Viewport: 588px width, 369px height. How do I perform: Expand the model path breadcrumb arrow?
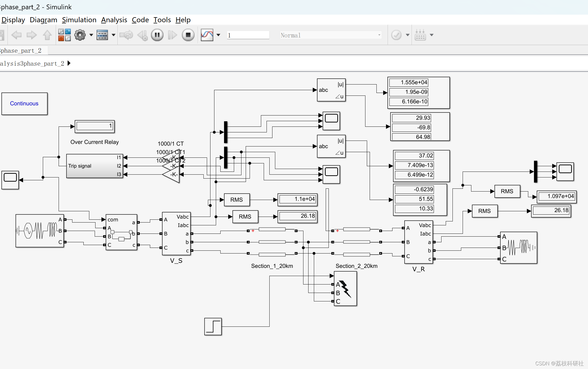click(x=69, y=63)
